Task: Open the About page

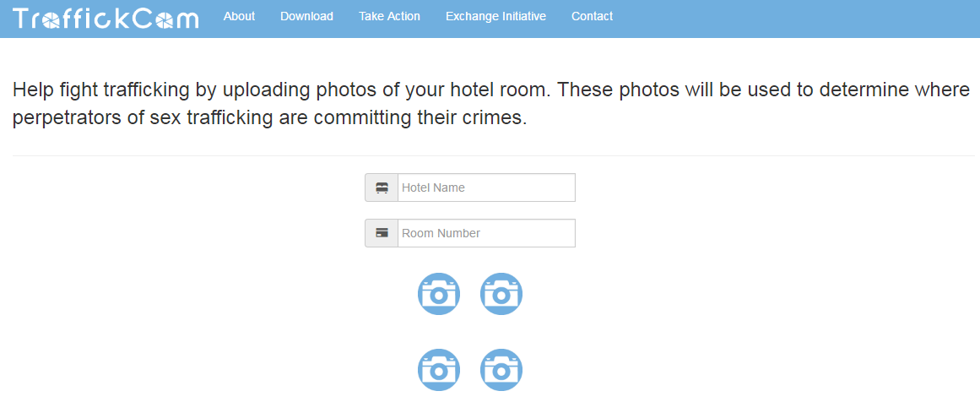Action: point(239,16)
